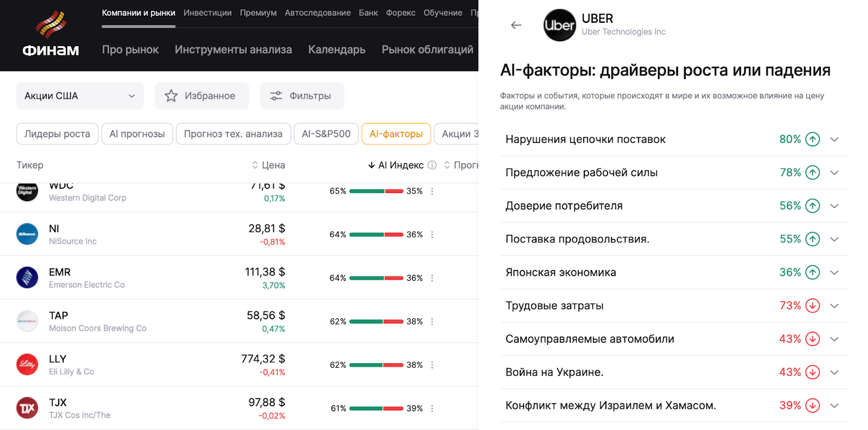Screen dimensions: 868x430
Task: Click the Uber logo in the panel header
Action: click(559, 25)
